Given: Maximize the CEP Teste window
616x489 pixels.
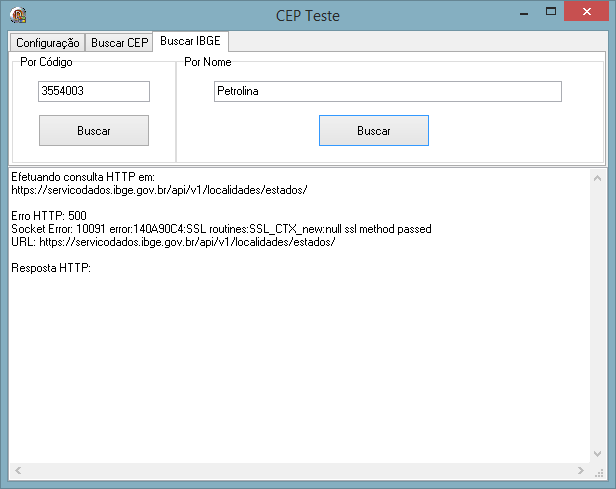Looking at the screenshot, I should [x=551, y=12].
